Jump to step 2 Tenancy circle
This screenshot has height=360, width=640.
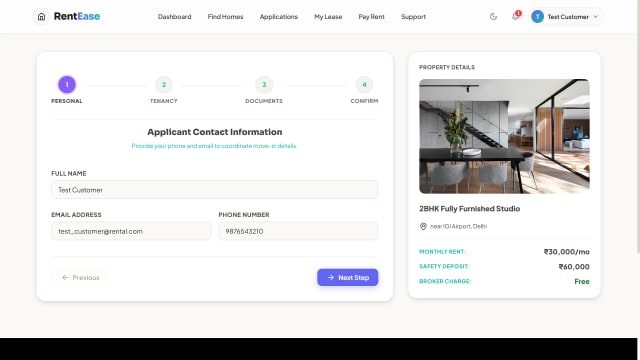[x=164, y=84]
